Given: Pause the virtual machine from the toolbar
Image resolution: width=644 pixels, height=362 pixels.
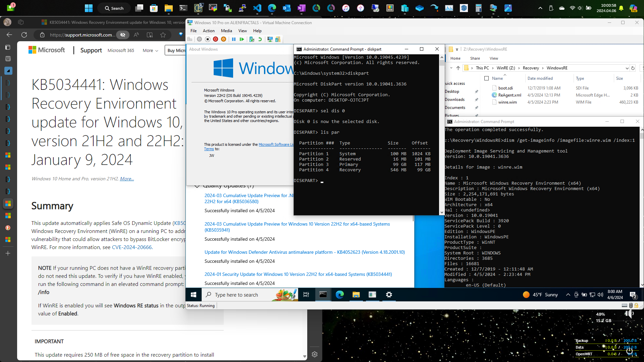Looking at the screenshot, I should point(234,39).
